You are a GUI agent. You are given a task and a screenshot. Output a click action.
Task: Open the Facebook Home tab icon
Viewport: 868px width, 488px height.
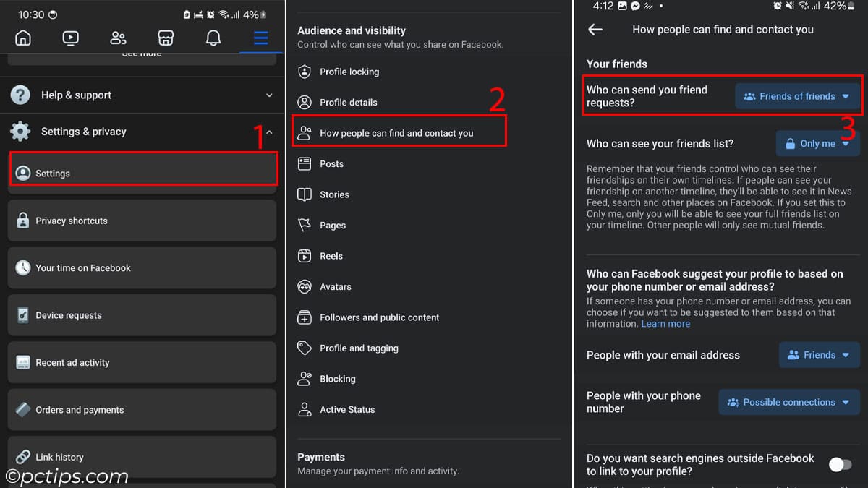tap(23, 38)
